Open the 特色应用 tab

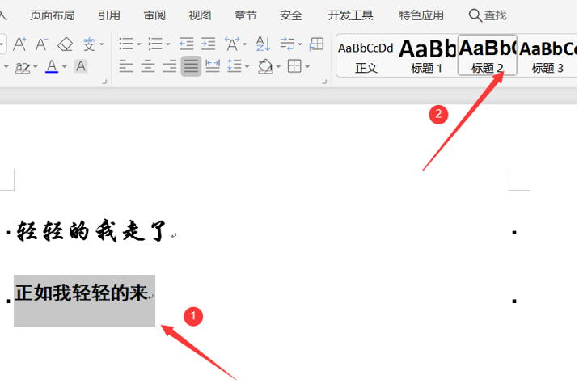pyautogui.click(x=421, y=15)
